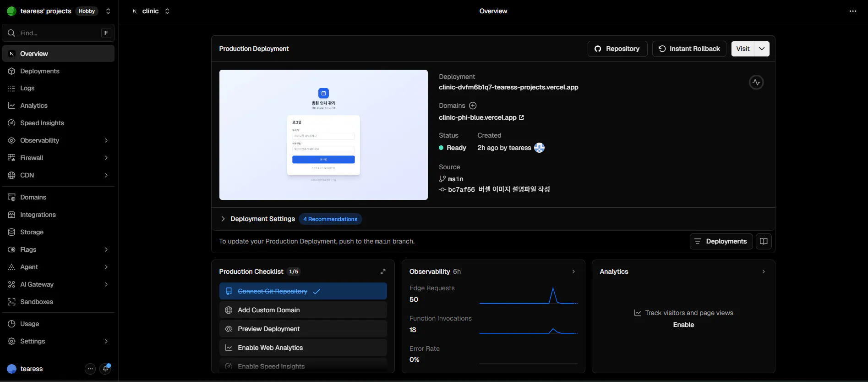Open the Analytics panel arrow
This screenshot has width=868, height=382.
[x=764, y=271]
